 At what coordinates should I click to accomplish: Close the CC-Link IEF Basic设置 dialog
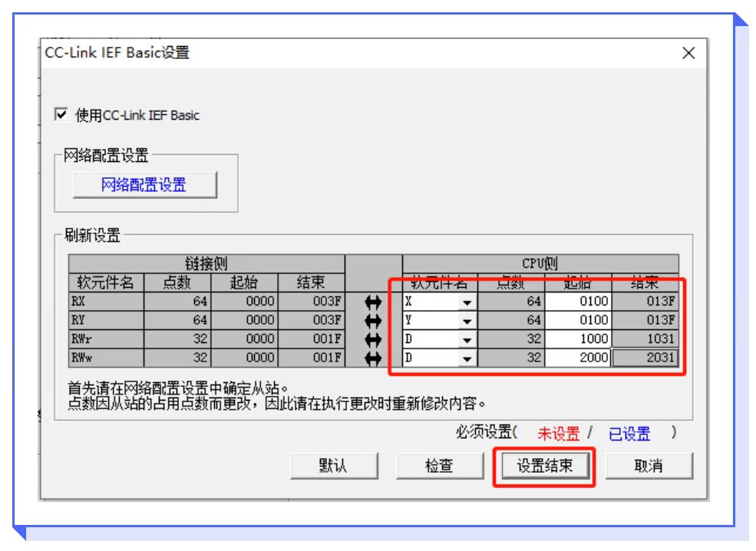point(688,52)
